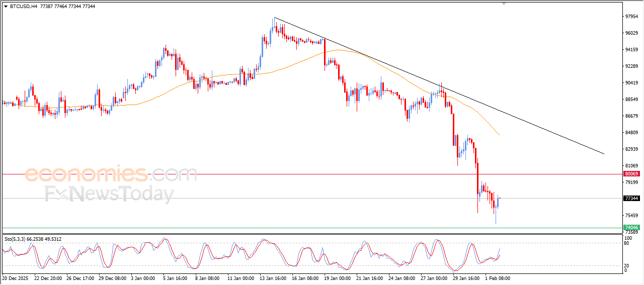Click the 26 Dec 17:00 time label
The height and width of the screenshot is (285, 644).
[80, 278]
